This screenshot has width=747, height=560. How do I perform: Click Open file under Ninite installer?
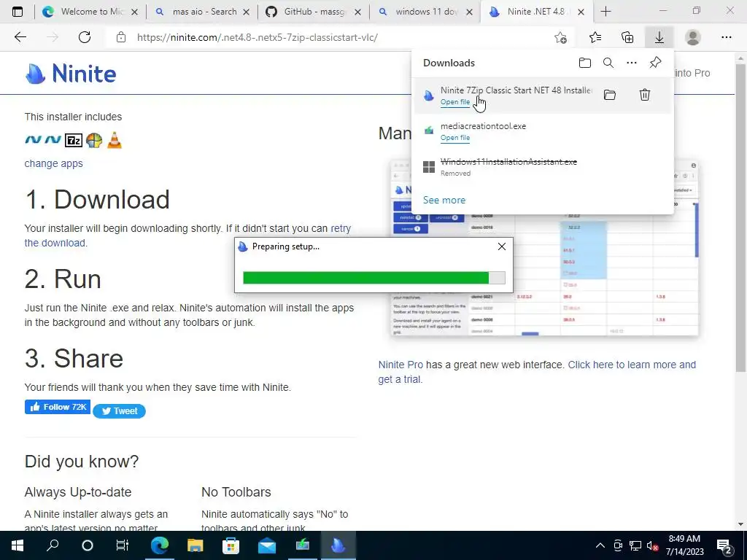pyautogui.click(x=455, y=102)
